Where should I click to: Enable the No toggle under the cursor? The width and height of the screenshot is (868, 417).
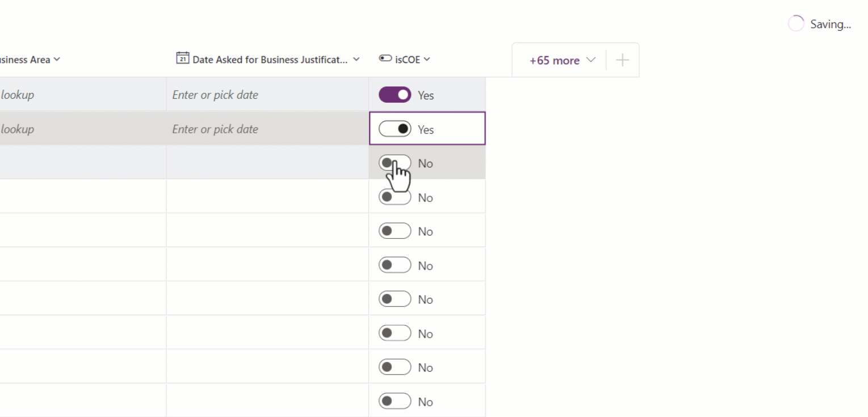(x=395, y=163)
